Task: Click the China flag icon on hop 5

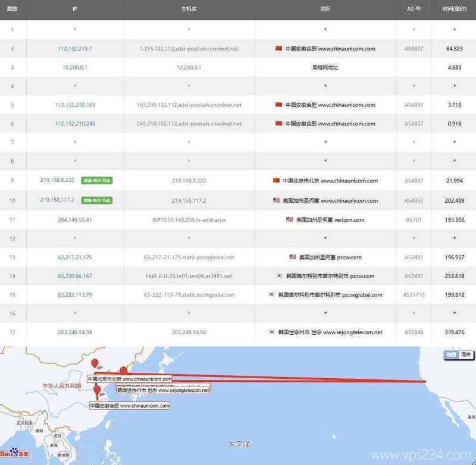Action: click(278, 105)
